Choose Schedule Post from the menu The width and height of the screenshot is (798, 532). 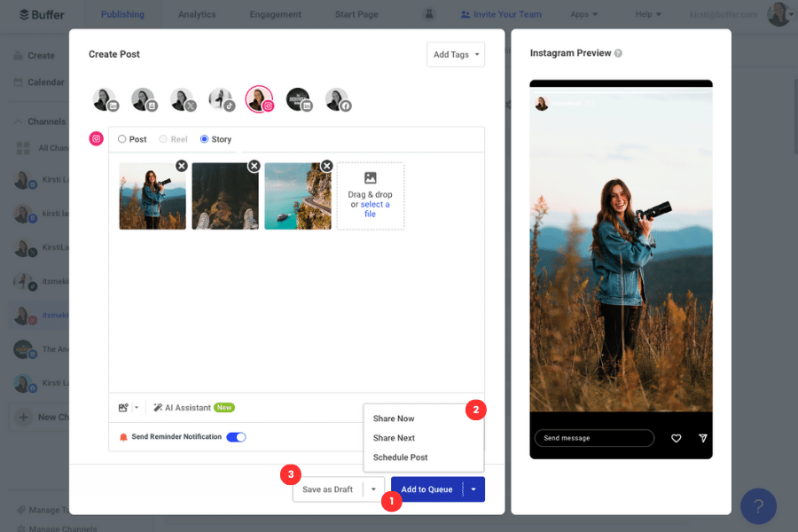coord(401,458)
